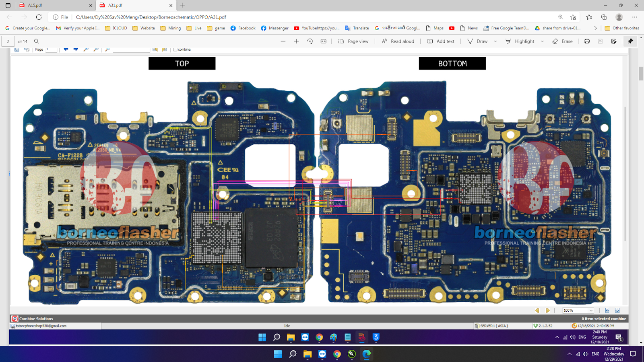
Task: Toggle the pin toolbar button
Action: point(631,41)
